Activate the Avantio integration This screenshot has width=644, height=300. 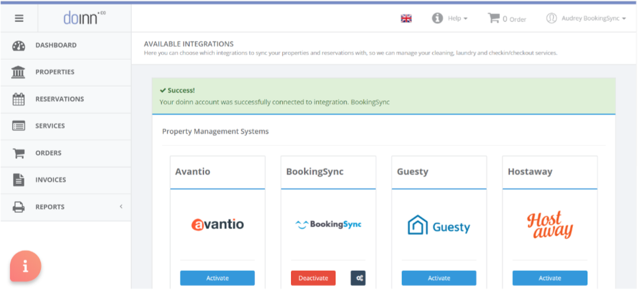point(217,278)
